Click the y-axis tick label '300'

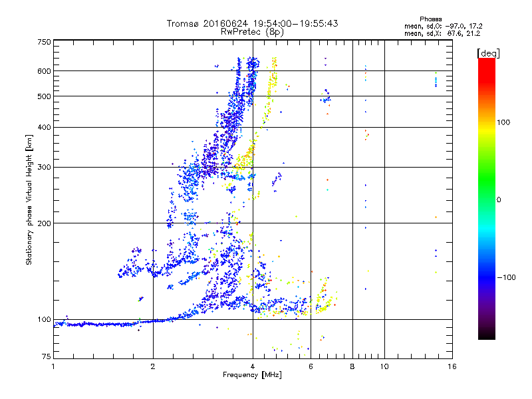click(x=45, y=167)
